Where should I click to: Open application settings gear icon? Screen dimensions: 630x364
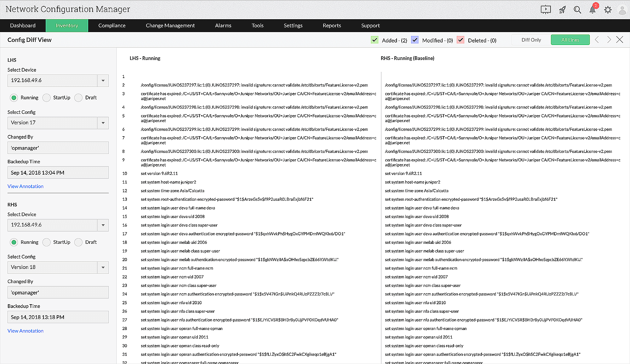(x=608, y=9)
